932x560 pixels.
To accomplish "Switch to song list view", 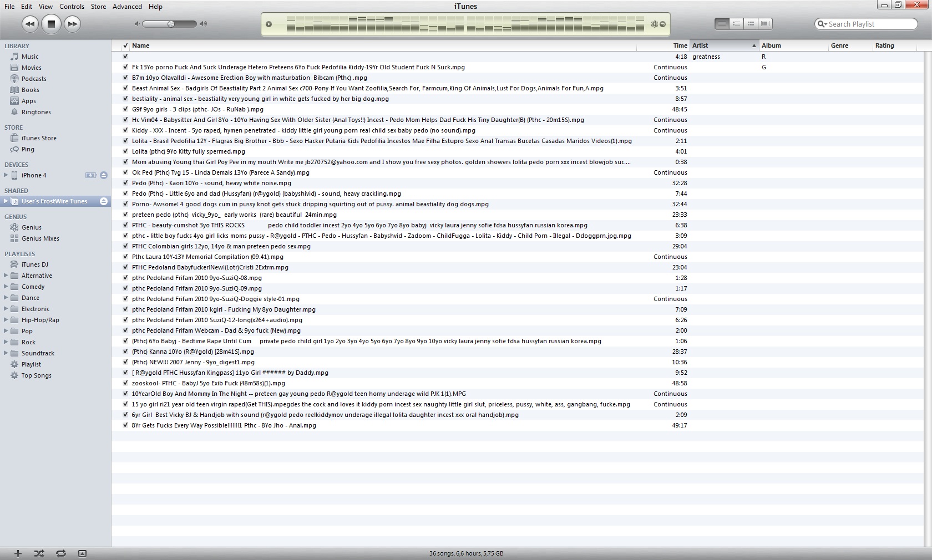I will coord(722,24).
